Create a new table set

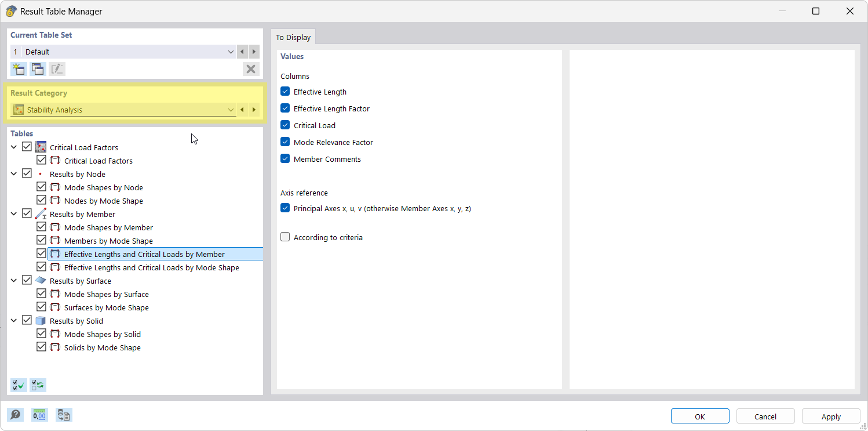(18, 68)
